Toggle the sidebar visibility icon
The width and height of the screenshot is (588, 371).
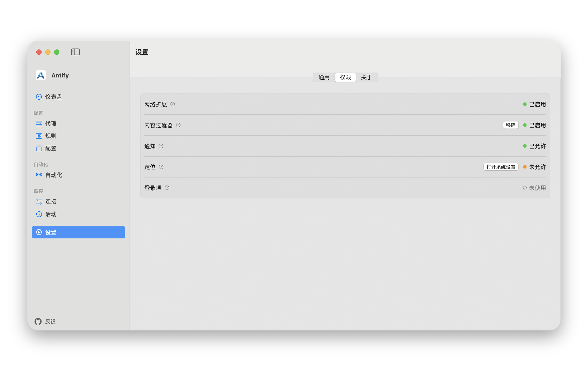pos(75,52)
